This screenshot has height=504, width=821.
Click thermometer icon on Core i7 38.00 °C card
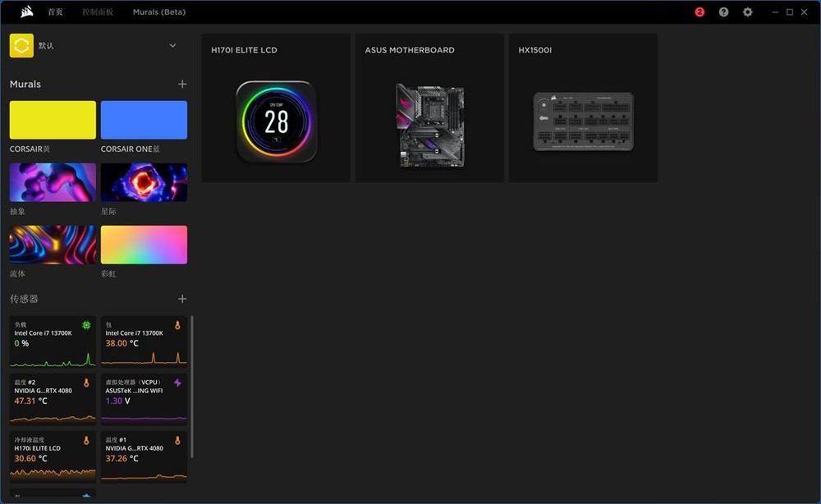[177, 325]
